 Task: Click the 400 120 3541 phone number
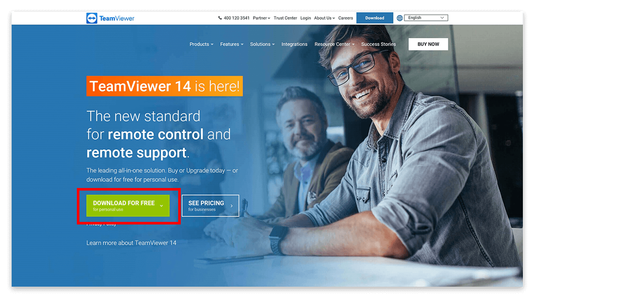[237, 18]
